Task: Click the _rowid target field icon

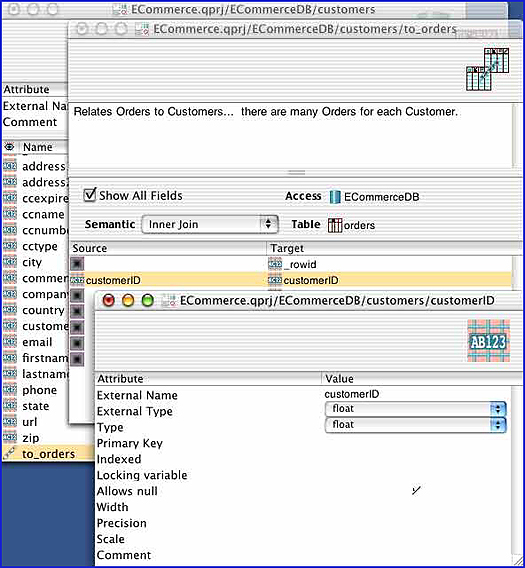Action: click(275, 264)
